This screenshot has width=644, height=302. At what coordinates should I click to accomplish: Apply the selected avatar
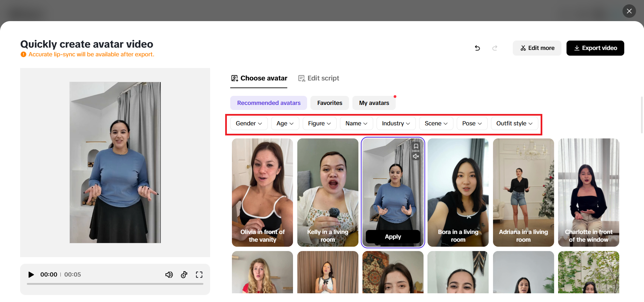coord(393,236)
